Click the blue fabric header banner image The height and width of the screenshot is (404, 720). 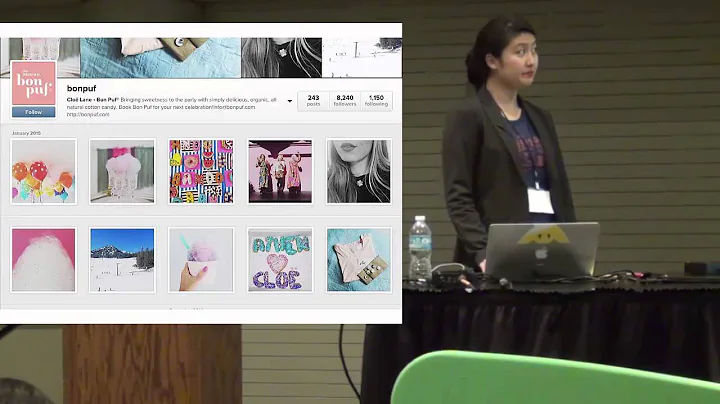[x=160, y=57]
